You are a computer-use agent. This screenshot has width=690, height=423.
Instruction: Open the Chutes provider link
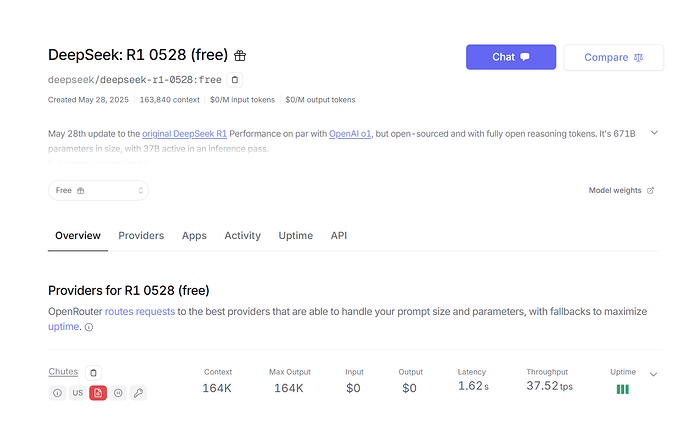coord(63,372)
